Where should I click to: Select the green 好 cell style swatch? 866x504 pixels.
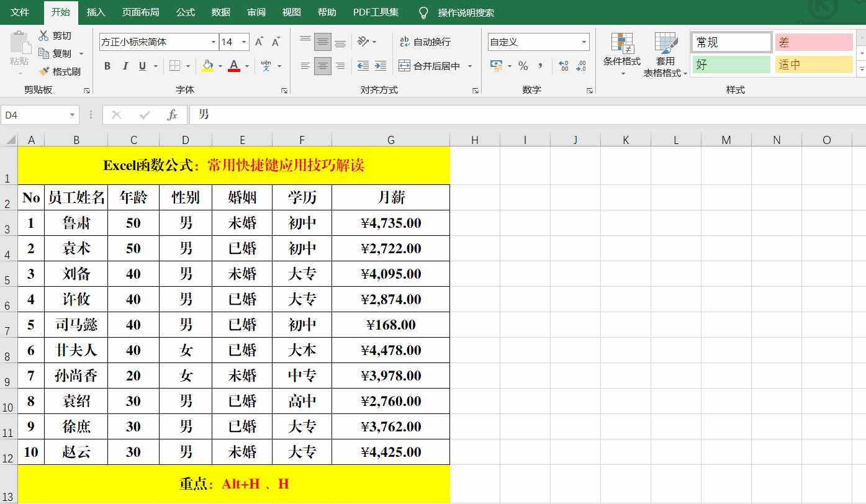pos(731,64)
